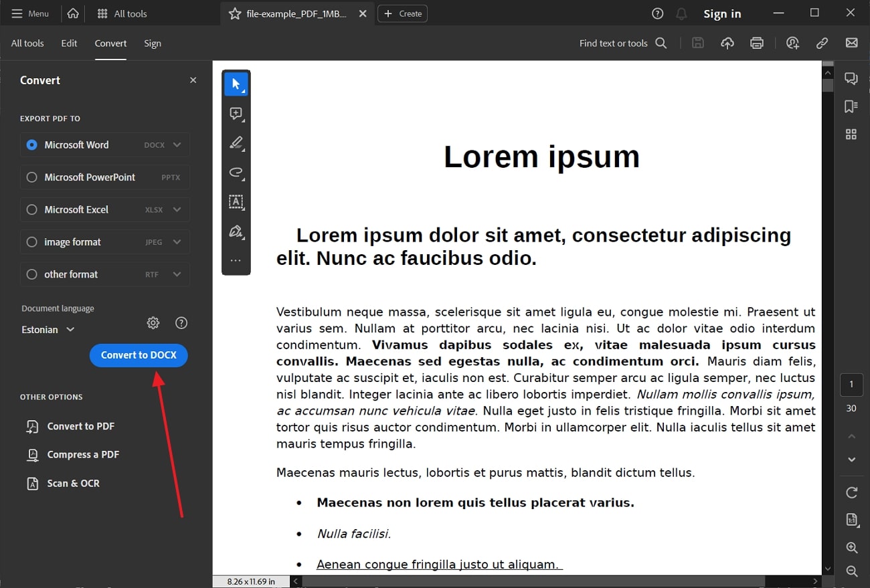Open the Fill & Sign tool
This screenshot has width=870, height=588.
[236, 231]
